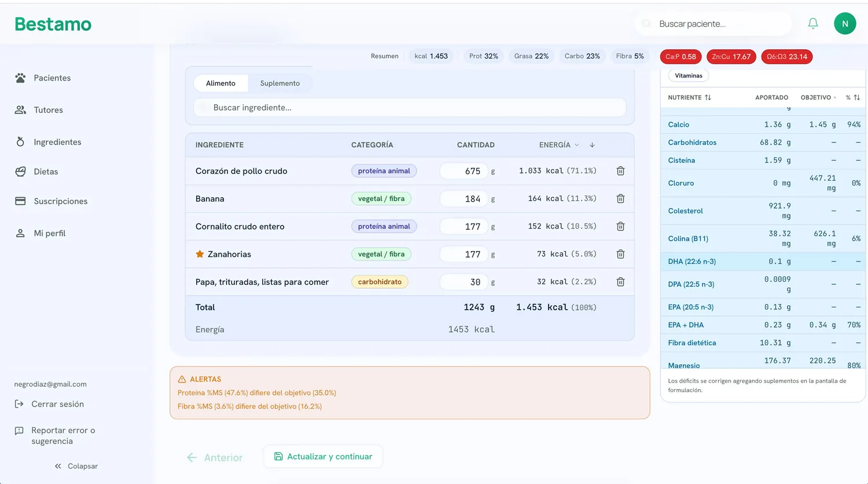
Task: Click the Ca:P 0.58 red indicator
Action: [x=681, y=57]
